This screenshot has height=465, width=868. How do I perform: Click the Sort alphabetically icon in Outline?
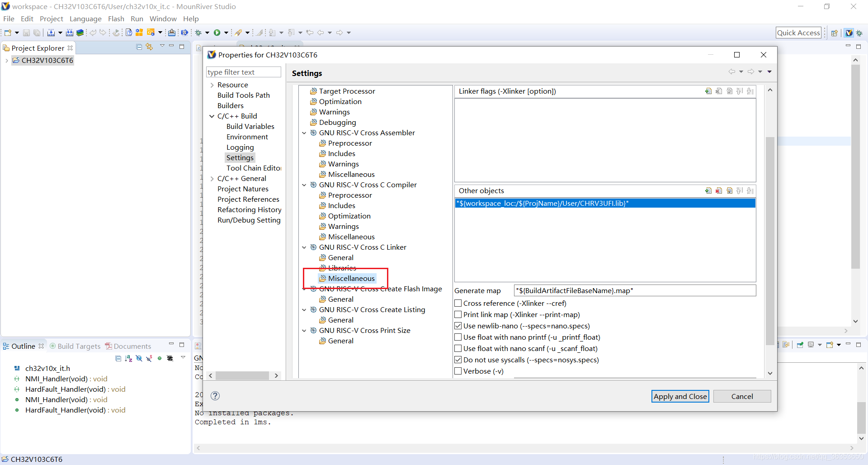tap(128, 358)
